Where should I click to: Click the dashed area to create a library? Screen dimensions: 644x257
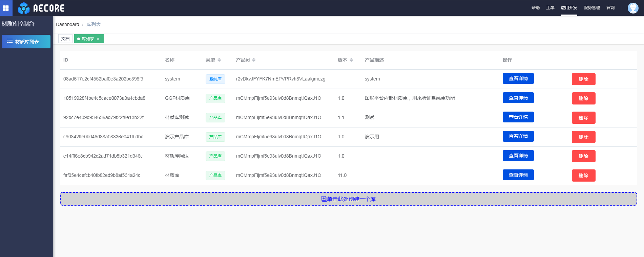pyautogui.click(x=348, y=199)
